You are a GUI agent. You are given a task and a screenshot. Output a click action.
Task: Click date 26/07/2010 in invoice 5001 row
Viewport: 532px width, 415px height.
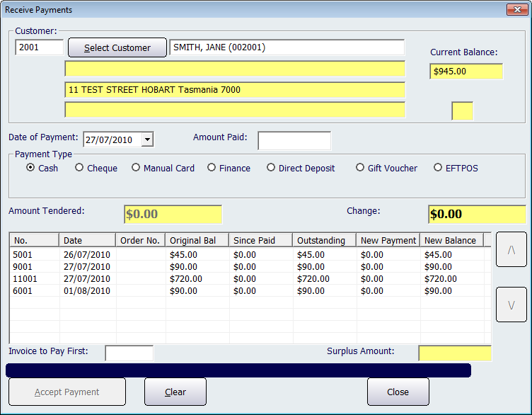[87, 255]
